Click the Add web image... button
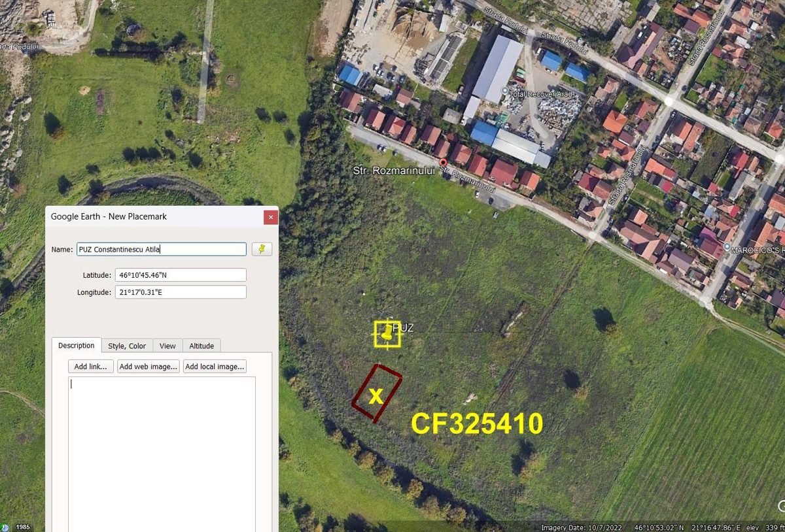 (148, 367)
